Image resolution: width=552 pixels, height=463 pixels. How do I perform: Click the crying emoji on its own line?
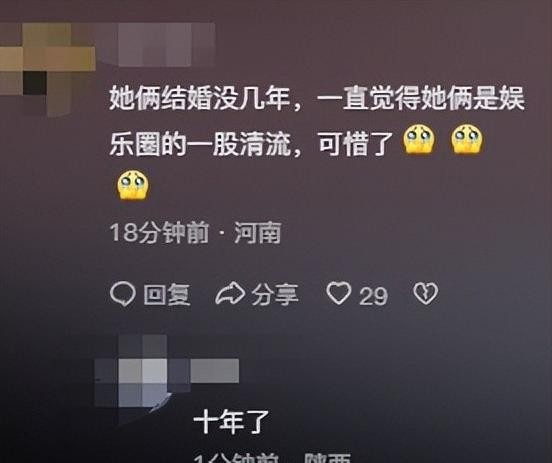point(133,185)
